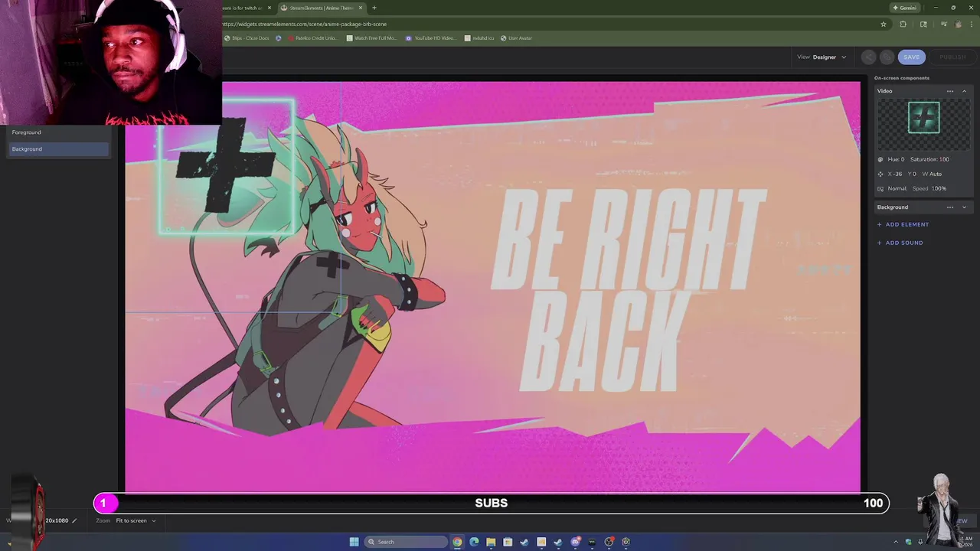Click the Chrome profile avatar
Screen dimensions: 980x551
(x=958, y=24)
